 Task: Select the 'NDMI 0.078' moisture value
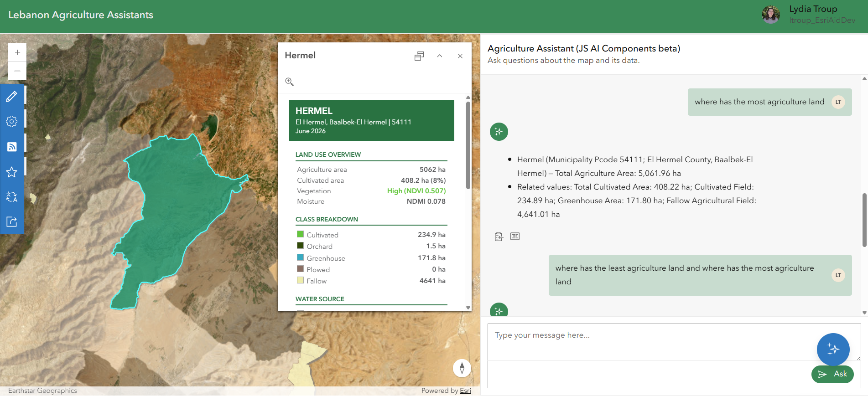[426, 201]
